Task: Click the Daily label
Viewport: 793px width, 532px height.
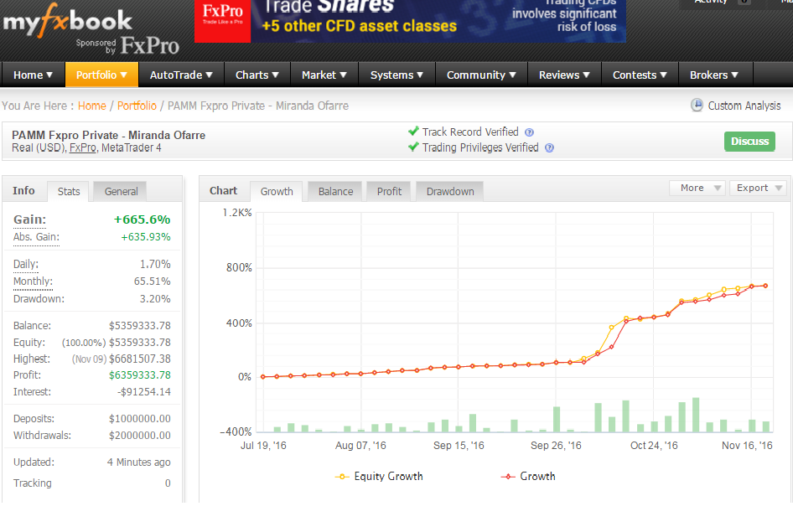Action: click(26, 264)
